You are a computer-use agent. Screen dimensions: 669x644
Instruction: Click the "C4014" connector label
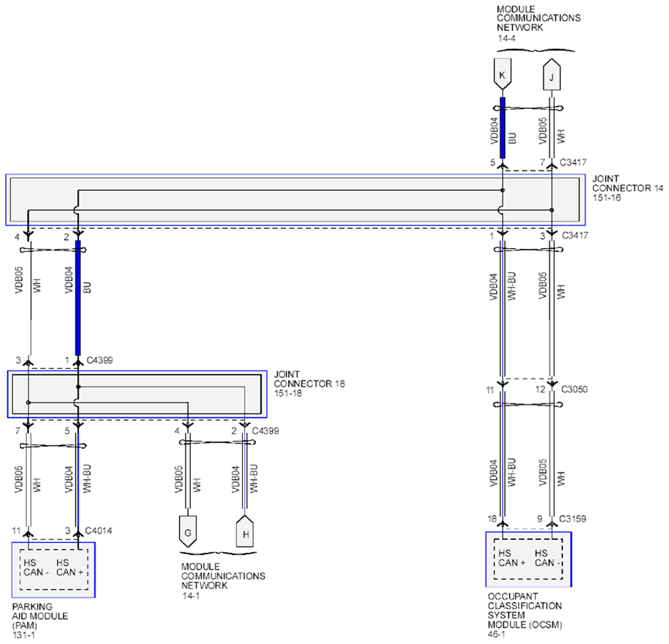(99, 531)
